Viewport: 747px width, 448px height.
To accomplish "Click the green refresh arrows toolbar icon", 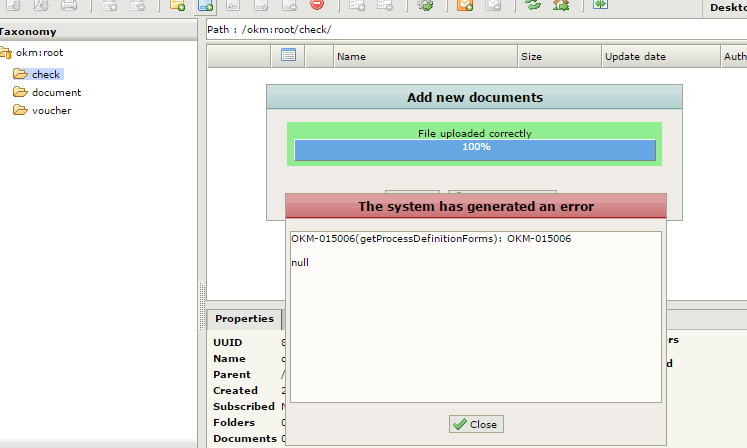I will click(533, 6).
